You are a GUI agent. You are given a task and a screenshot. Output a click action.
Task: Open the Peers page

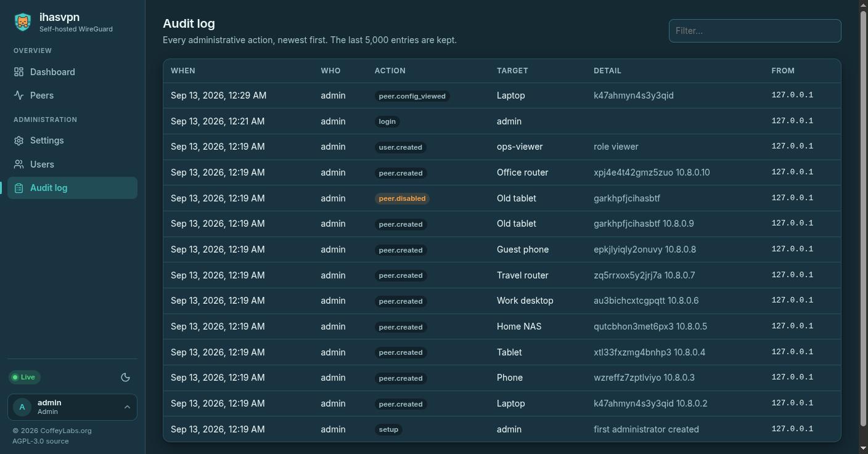[72, 95]
